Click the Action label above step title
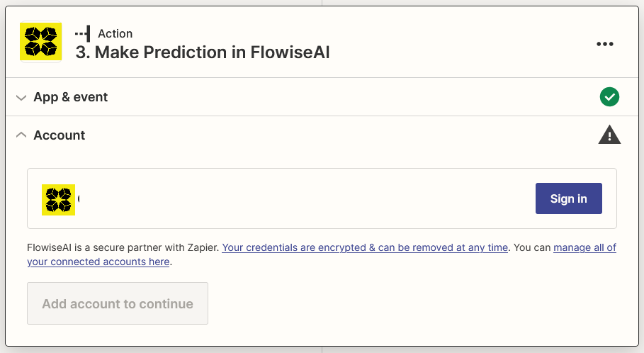The image size is (644, 353). coord(115,33)
